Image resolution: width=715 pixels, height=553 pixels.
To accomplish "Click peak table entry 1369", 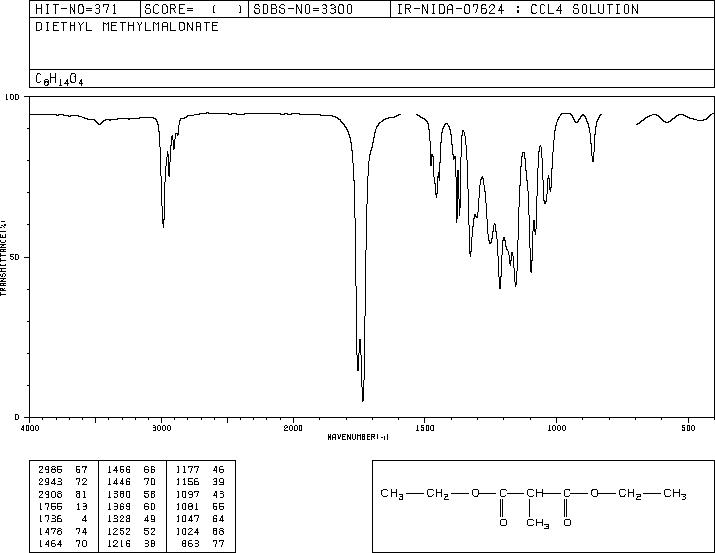I will (119, 506).
